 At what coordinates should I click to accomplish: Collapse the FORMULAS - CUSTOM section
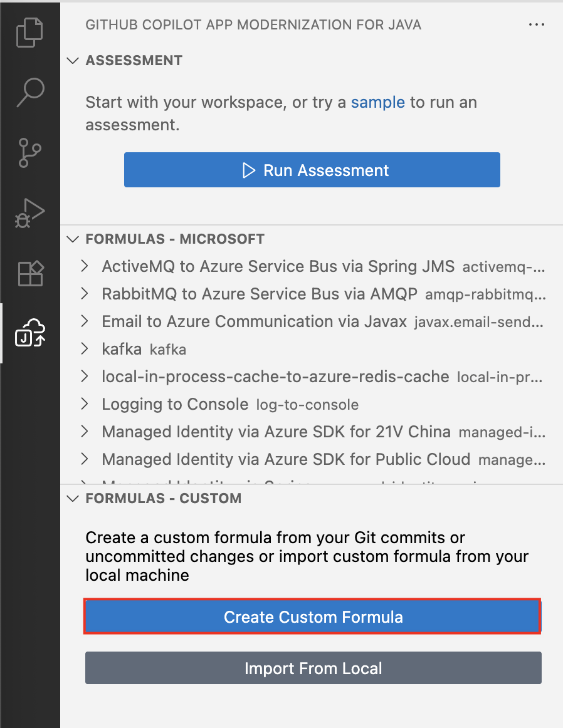pyautogui.click(x=73, y=498)
